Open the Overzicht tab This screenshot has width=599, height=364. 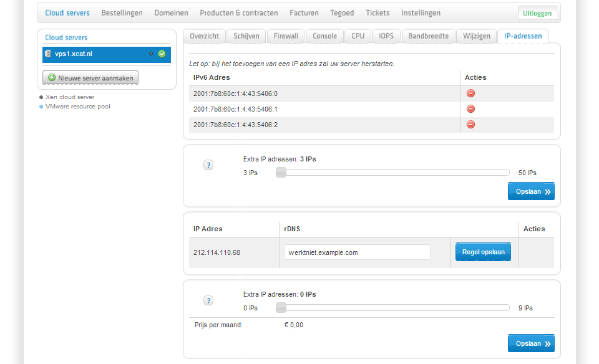tap(204, 36)
